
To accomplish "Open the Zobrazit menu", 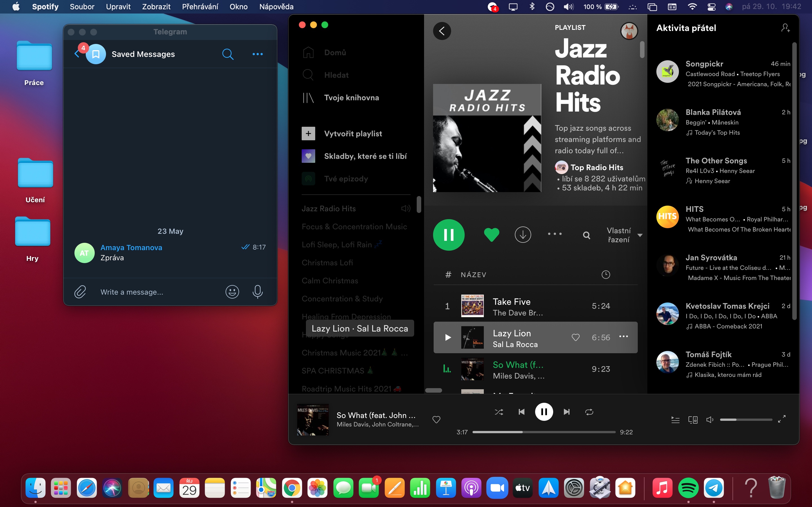I will 156,7.
